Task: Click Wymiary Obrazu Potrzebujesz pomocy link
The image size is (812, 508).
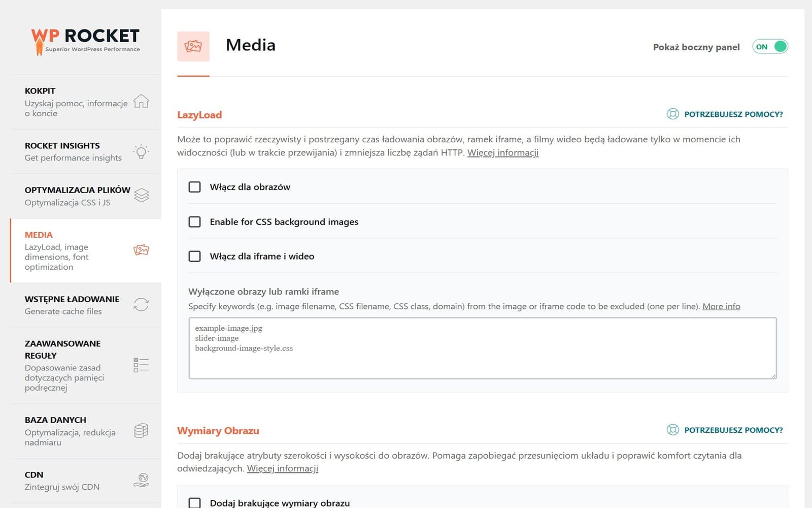Action: 733,430
